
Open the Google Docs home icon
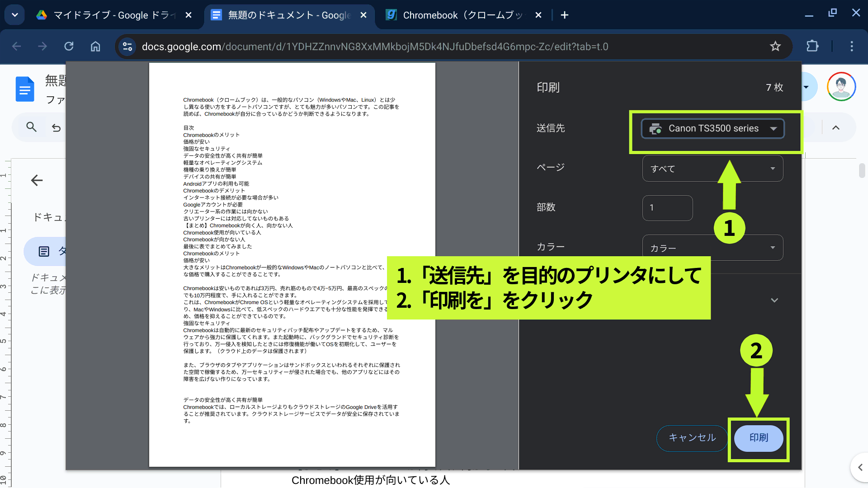25,89
